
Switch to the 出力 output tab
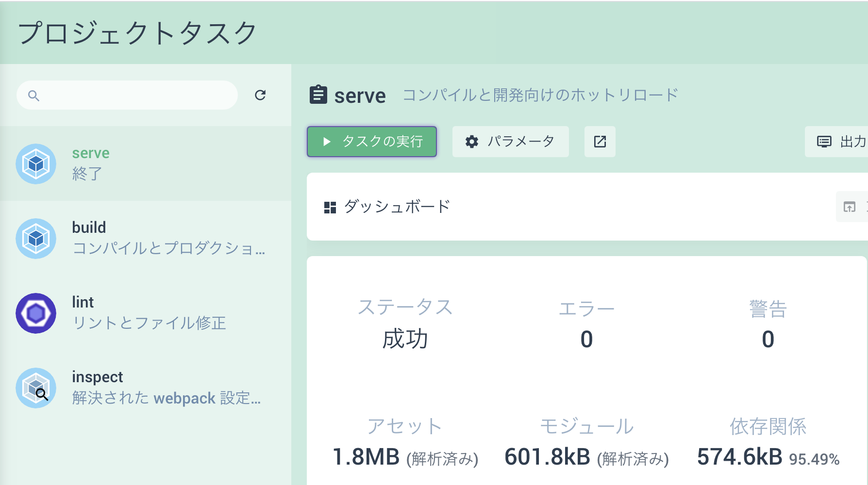(836, 142)
